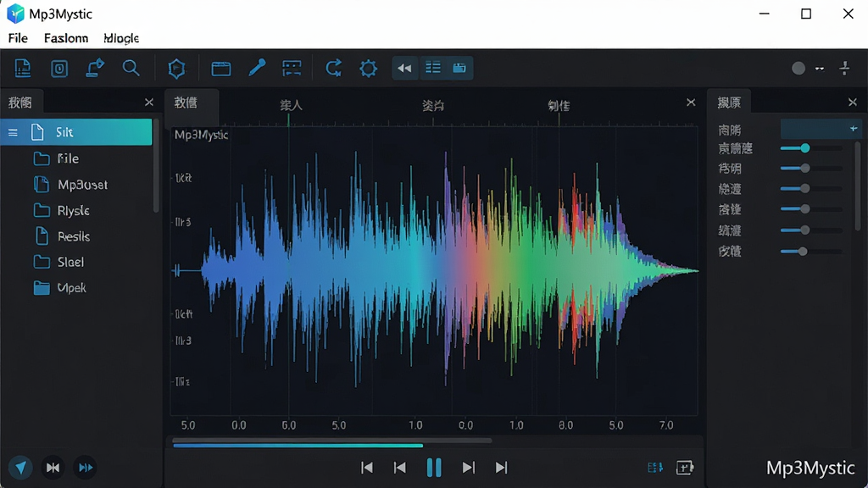Adjust the second properties slider
This screenshot has width=868, height=488.
click(811, 169)
